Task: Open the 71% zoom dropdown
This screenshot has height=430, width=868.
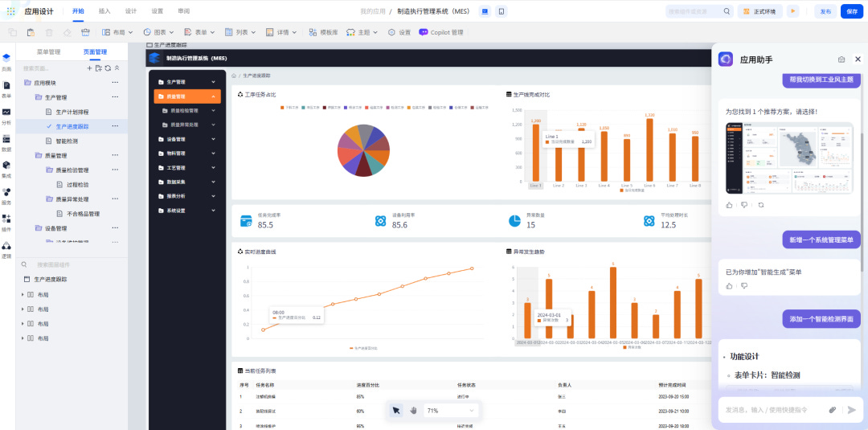Action: pyautogui.click(x=450, y=411)
